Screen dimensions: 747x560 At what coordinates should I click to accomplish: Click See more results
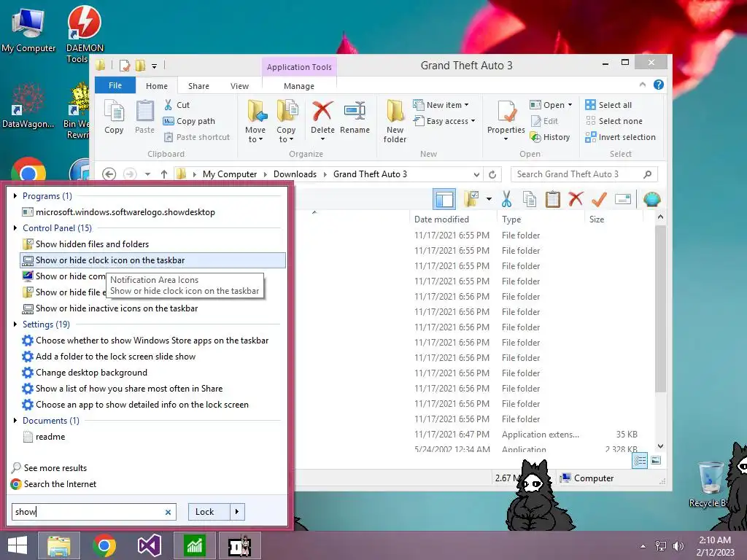tap(49, 468)
